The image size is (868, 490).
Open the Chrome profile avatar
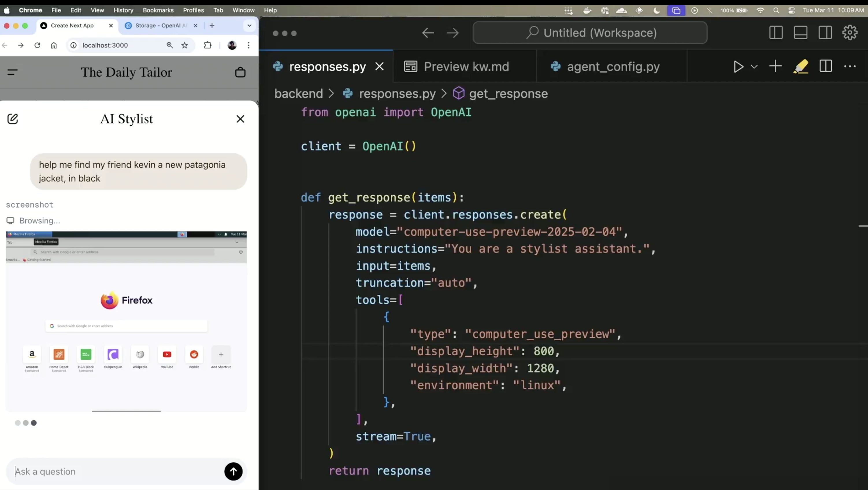click(x=232, y=45)
